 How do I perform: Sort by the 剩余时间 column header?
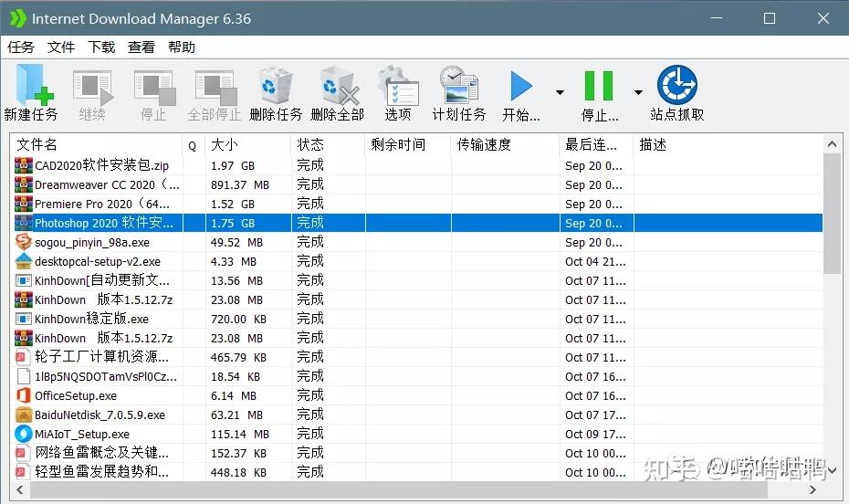(408, 144)
